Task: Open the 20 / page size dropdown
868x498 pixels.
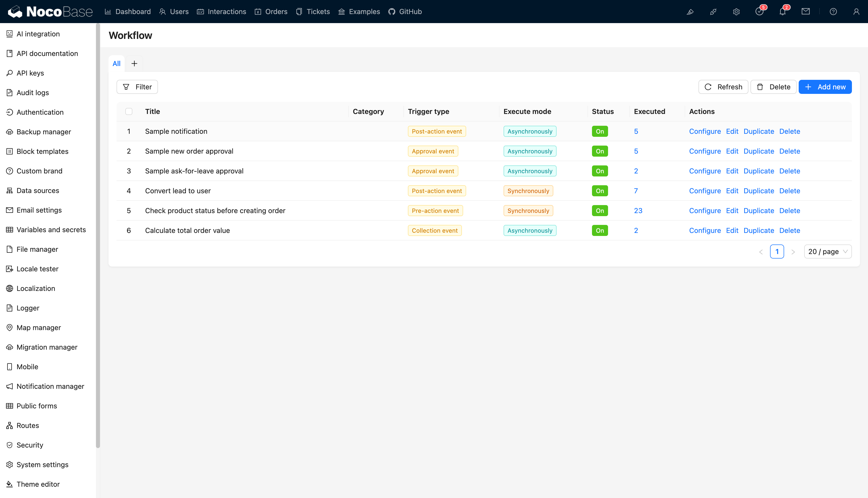Action: [828, 252]
